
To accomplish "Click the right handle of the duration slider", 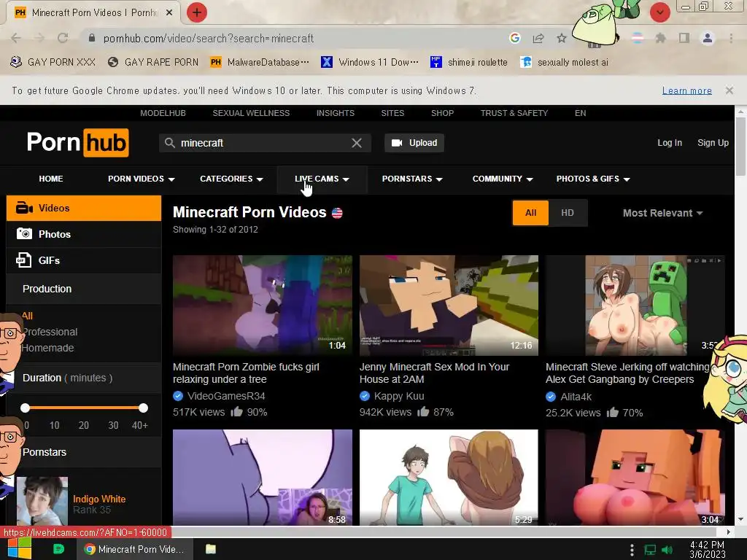I will [143, 408].
